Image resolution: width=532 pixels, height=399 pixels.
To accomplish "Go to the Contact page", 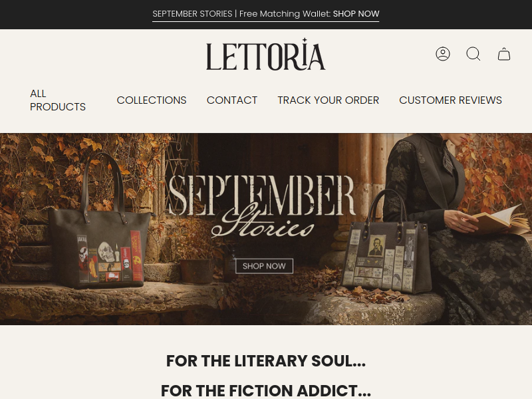I will coord(232,100).
